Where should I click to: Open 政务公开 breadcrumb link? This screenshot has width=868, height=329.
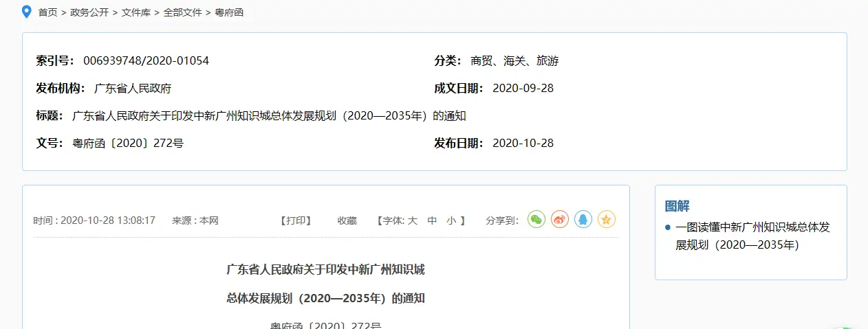(89, 12)
